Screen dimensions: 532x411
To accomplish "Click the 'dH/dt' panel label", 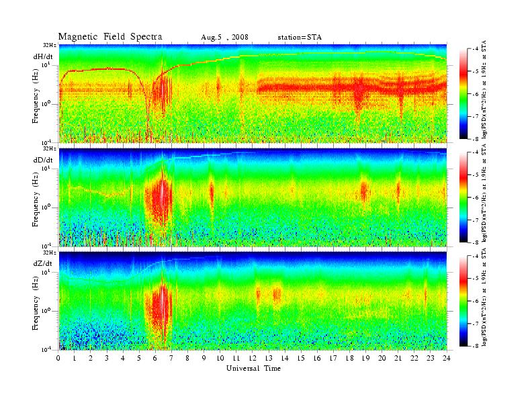I will (43, 56).
